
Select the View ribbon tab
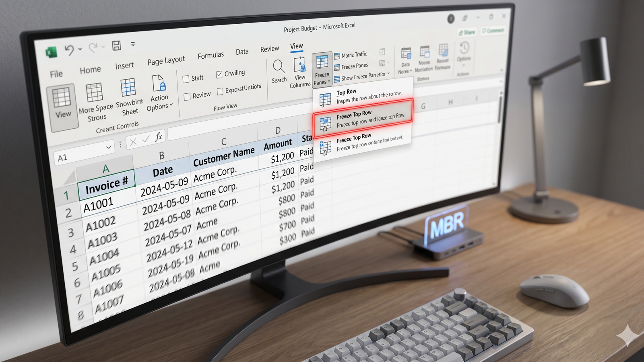pos(296,46)
